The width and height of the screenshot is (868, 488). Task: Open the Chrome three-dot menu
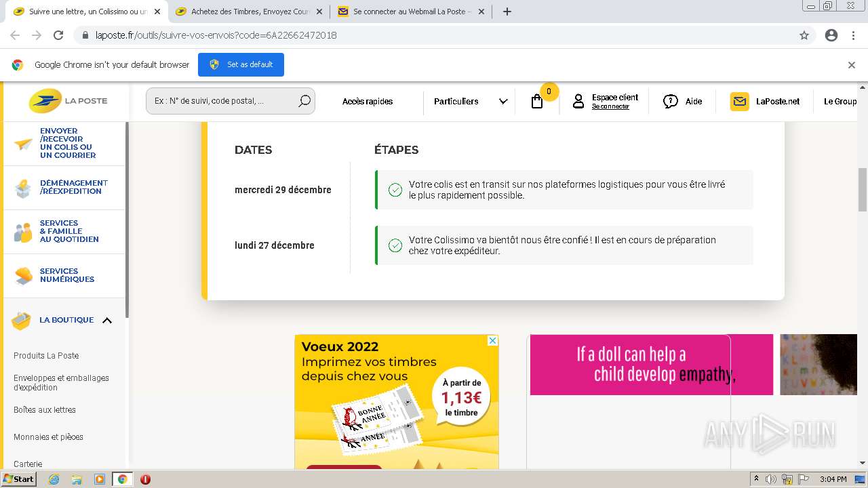(853, 35)
